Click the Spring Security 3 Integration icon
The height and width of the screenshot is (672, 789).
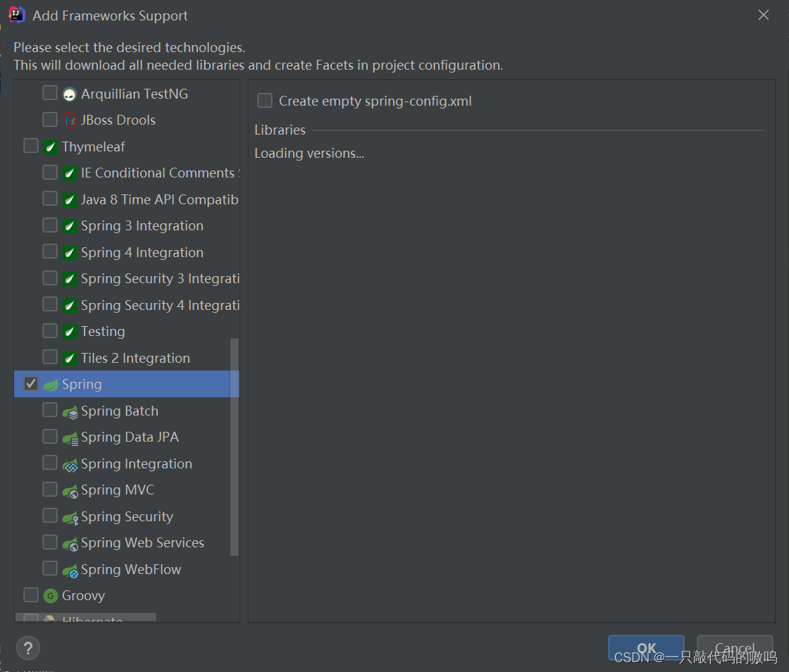pyautogui.click(x=70, y=279)
